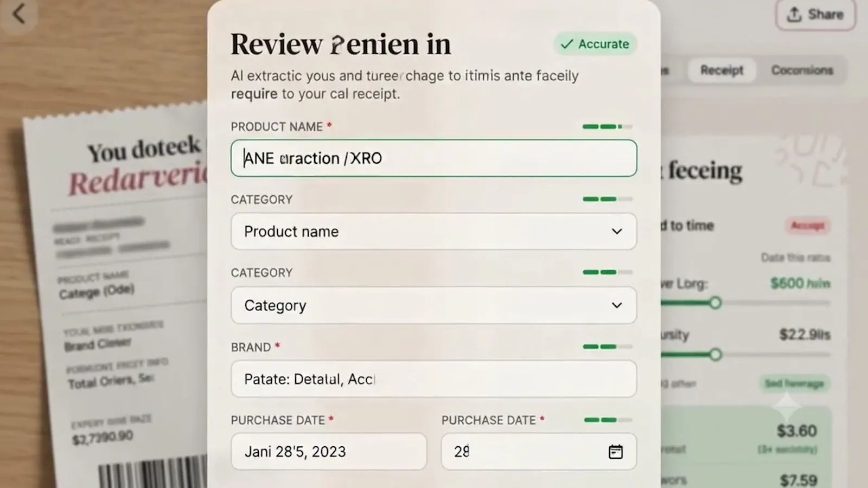
Task: Click the "PRODUCT NAME" field label
Action: [277, 127]
